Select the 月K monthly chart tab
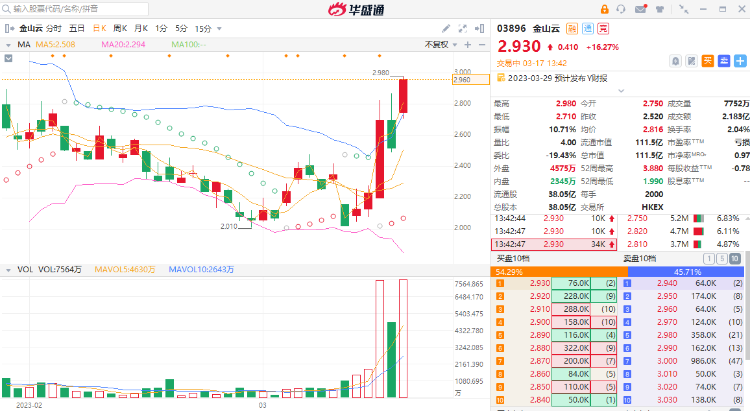This screenshot has width=750, height=411. 141,29
